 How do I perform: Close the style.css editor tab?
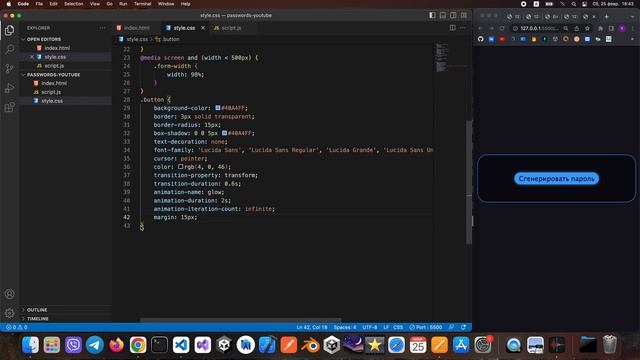(x=203, y=28)
